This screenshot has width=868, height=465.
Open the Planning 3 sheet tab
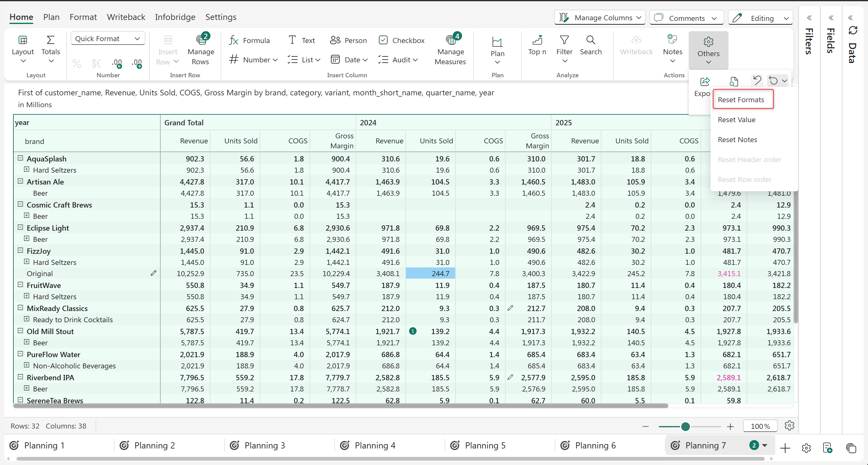coord(265,445)
